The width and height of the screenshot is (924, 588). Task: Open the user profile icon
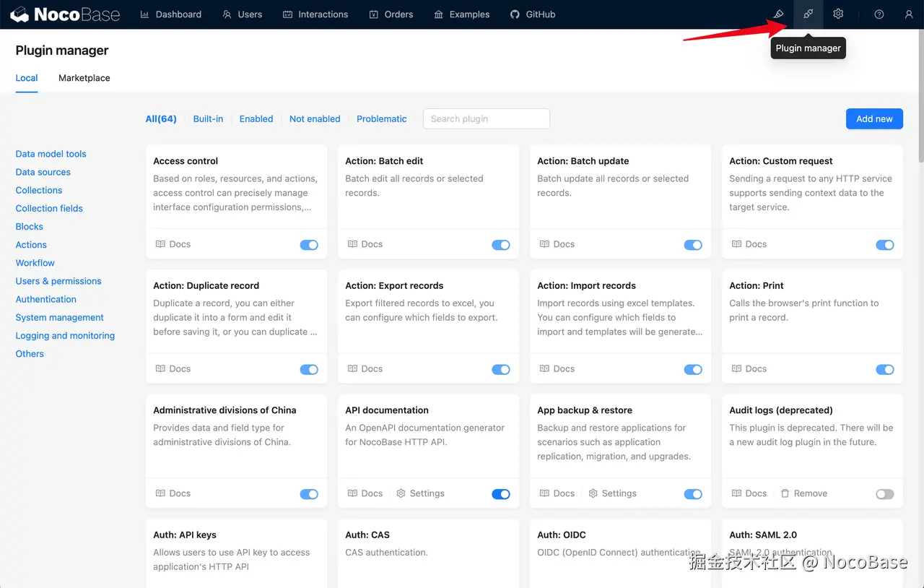tap(909, 14)
